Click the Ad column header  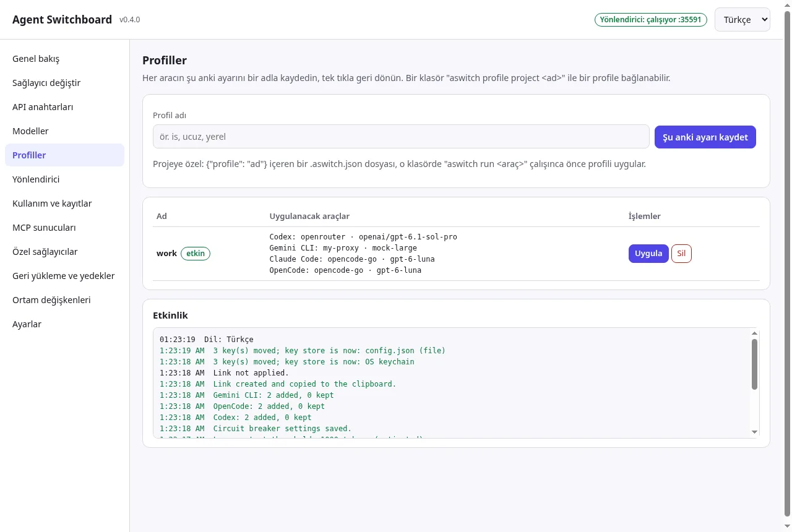[x=161, y=217]
